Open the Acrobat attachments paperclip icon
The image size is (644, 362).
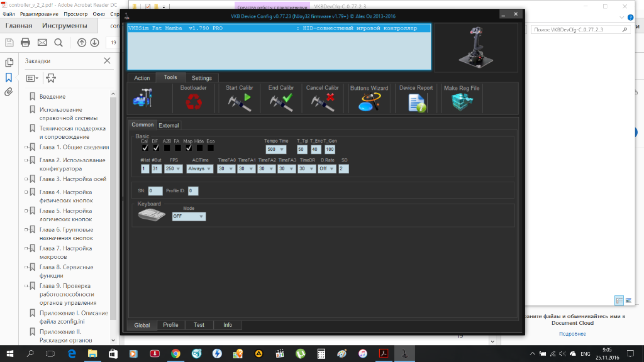coord(9,92)
